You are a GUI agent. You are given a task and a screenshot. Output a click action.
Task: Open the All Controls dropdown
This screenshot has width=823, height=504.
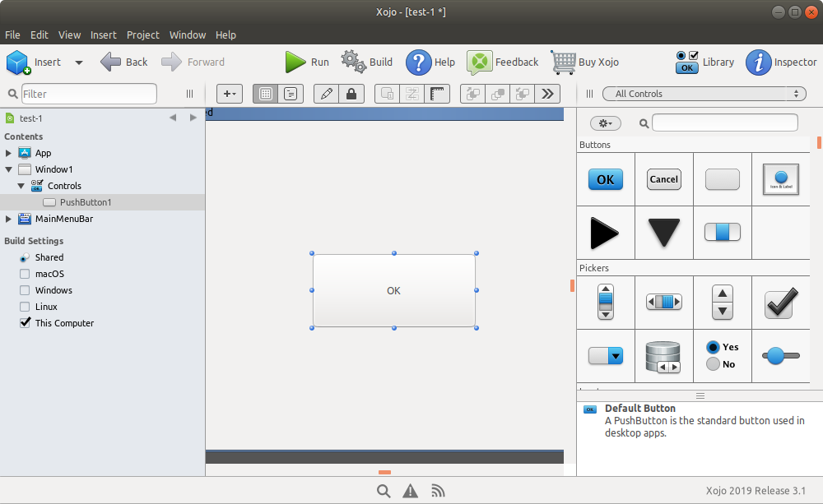pyautogui.click(x=704, y=94)
